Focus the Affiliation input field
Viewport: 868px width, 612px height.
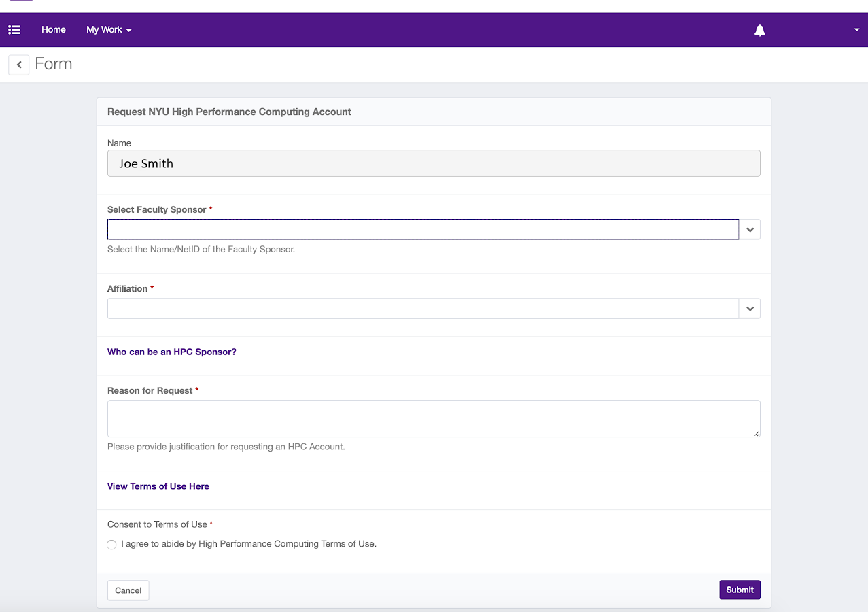click(423, 309)
